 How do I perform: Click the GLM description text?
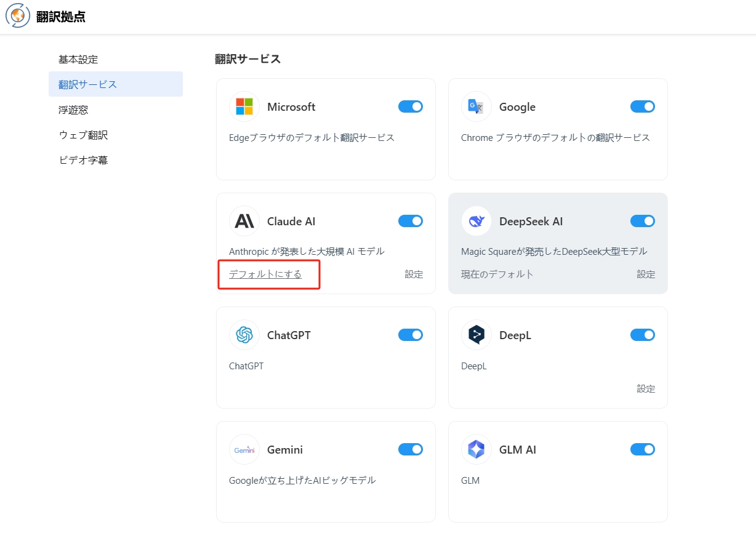(470, 480)
